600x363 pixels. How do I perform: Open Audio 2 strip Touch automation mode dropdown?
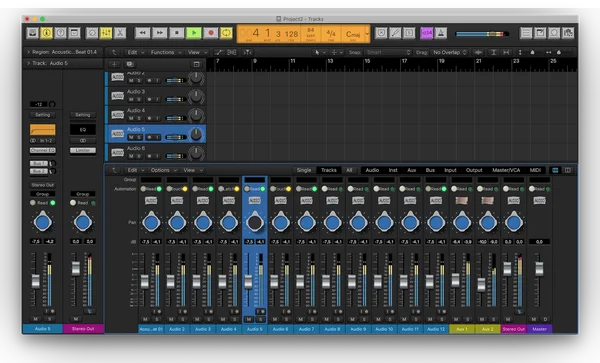pos(177,189)
